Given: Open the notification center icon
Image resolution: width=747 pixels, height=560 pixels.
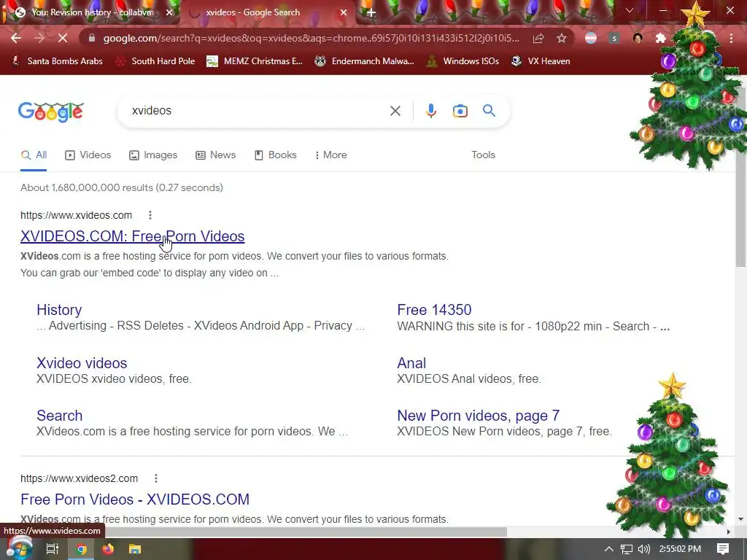Looking at the screenshot, I should [x=723, y=549].
